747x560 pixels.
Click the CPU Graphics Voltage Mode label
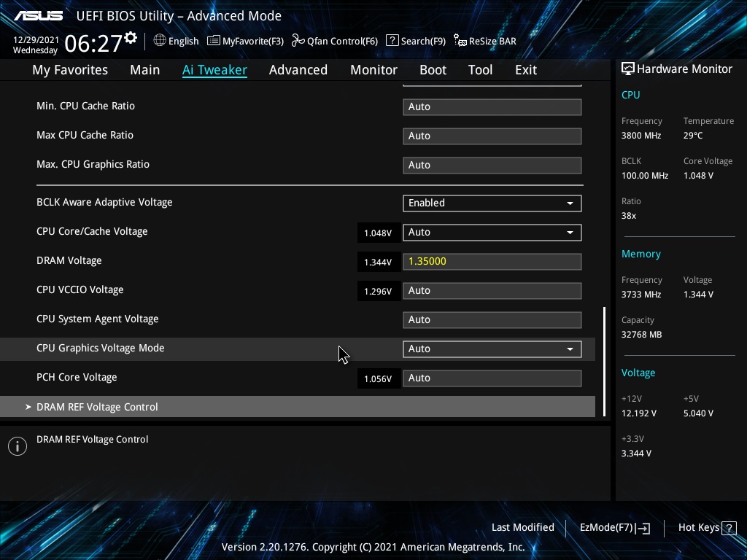pyautogui.click(x=101, y=348)
